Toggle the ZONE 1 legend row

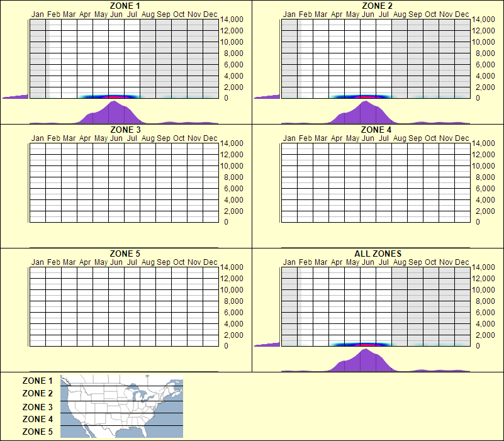point(35,381)
